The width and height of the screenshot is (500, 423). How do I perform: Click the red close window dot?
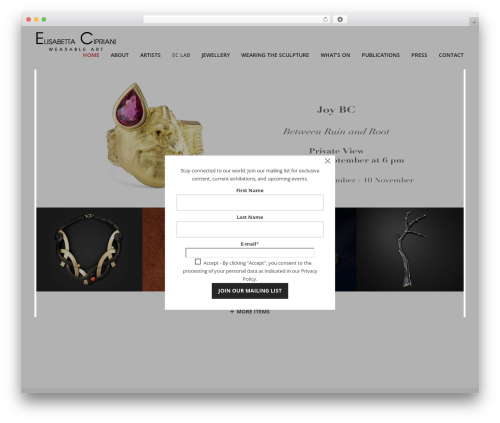pyautogui.click(x=29, y=20)
